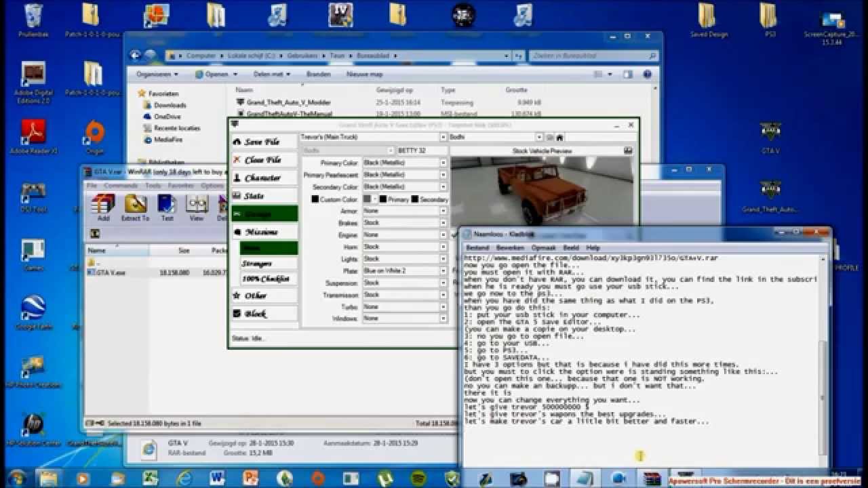Click the Extract To icon in WinRAR
Screen dimensions: 868x488
136,207
